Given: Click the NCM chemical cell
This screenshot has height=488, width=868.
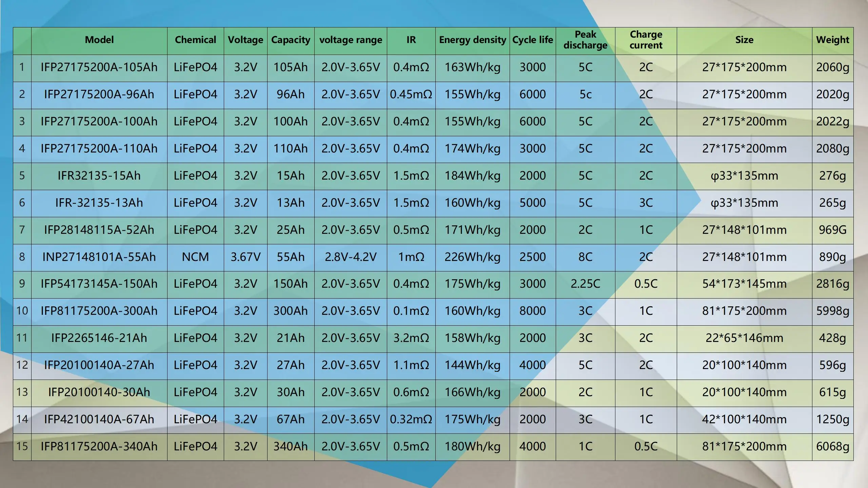Looking at the screenshot, I should pos(195,257).
